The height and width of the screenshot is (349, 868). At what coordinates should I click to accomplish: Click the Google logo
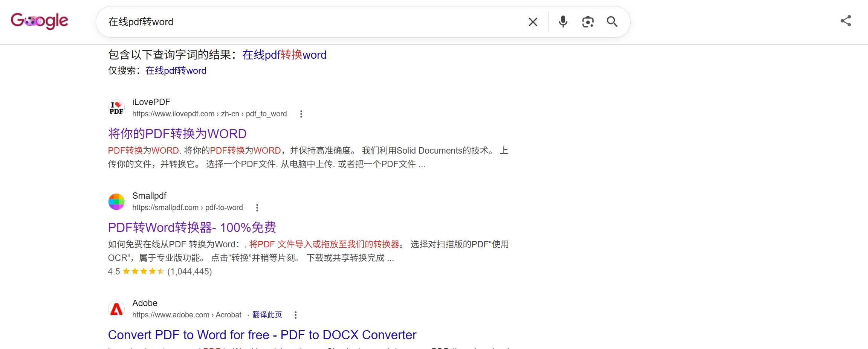coord(40,21)
